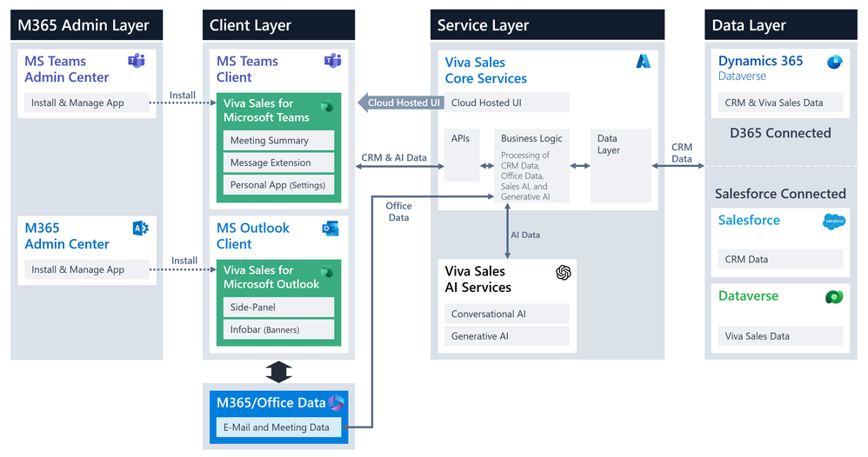
Task: Click the MS Teams Client title
Action: (x=247, y=70)
